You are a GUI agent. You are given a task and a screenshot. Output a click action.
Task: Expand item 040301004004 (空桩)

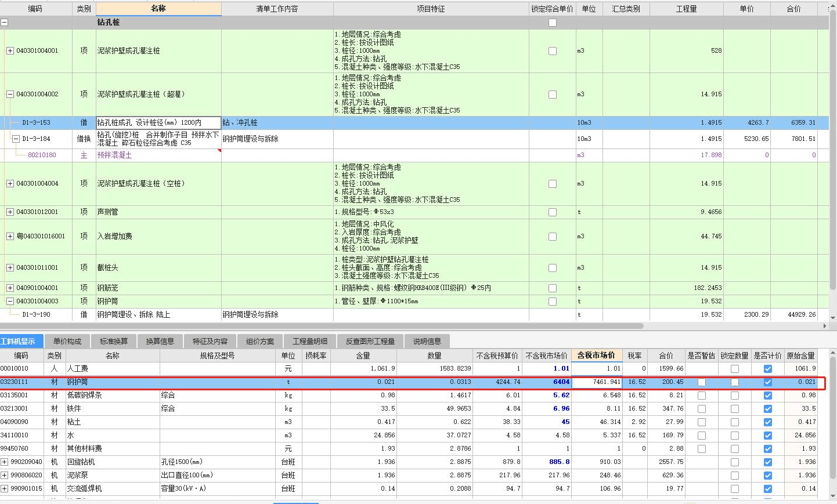pos(10,183)
